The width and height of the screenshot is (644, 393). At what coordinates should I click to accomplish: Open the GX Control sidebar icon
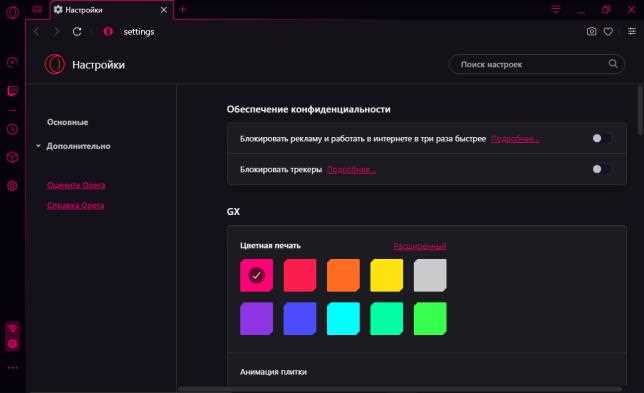[x=12, y=62]
